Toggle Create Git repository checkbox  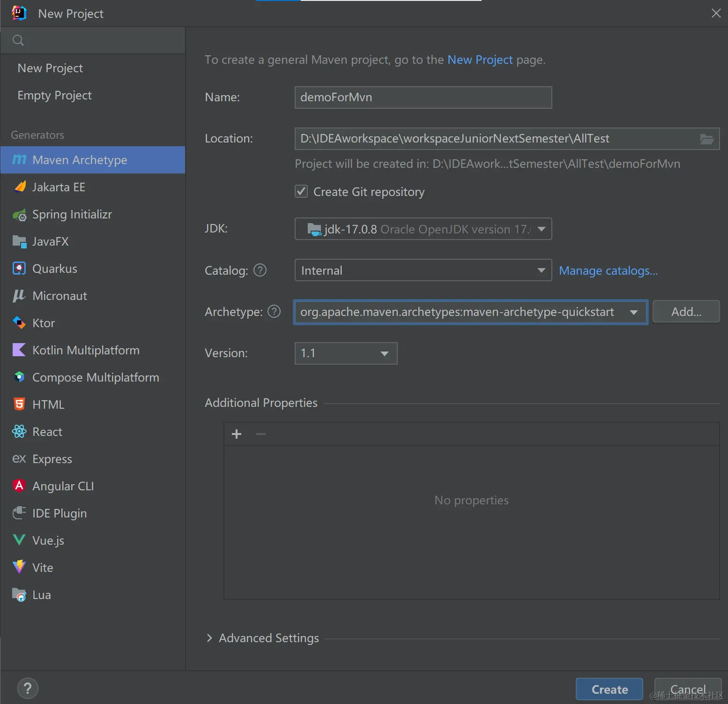click(301, 191)
